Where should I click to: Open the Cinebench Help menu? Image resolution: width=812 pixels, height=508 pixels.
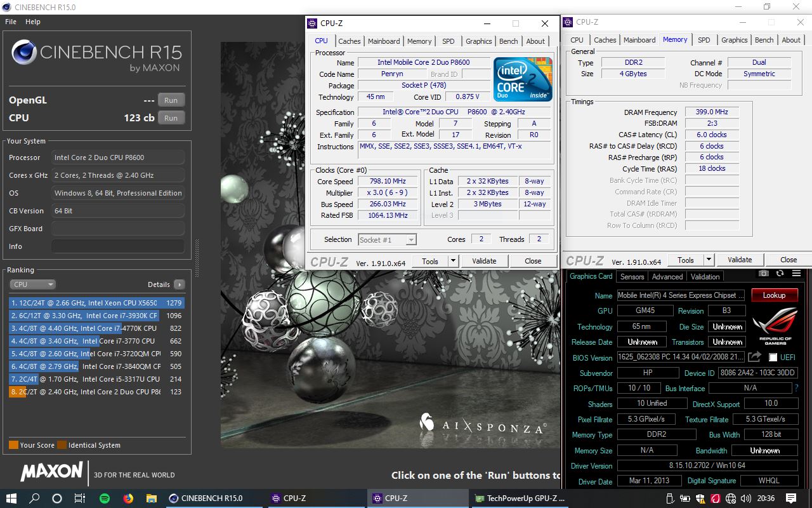[x=33, y=22]
